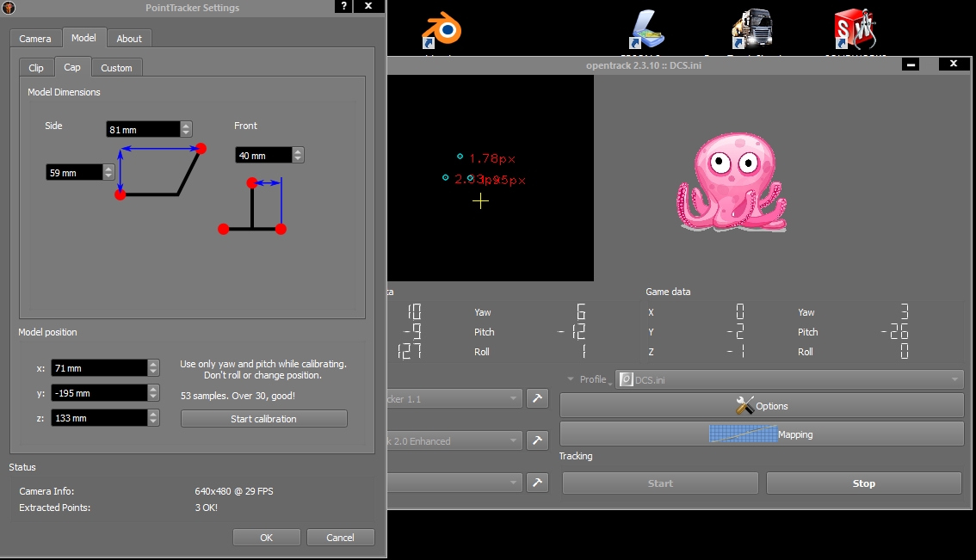Click the help question mark in PointTracker Settings
The height and width of the screenshot is (560, 976).
[x=343, y=6]
